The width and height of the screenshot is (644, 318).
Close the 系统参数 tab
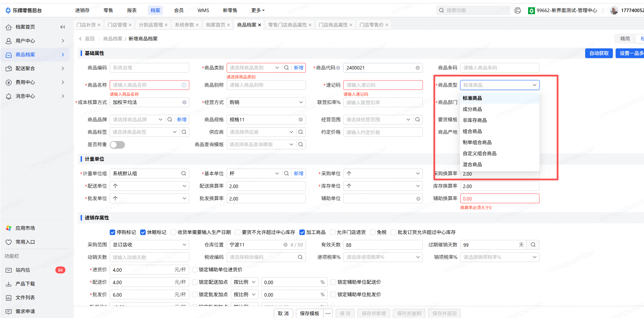pyautogui.click(x=197, y=25)
